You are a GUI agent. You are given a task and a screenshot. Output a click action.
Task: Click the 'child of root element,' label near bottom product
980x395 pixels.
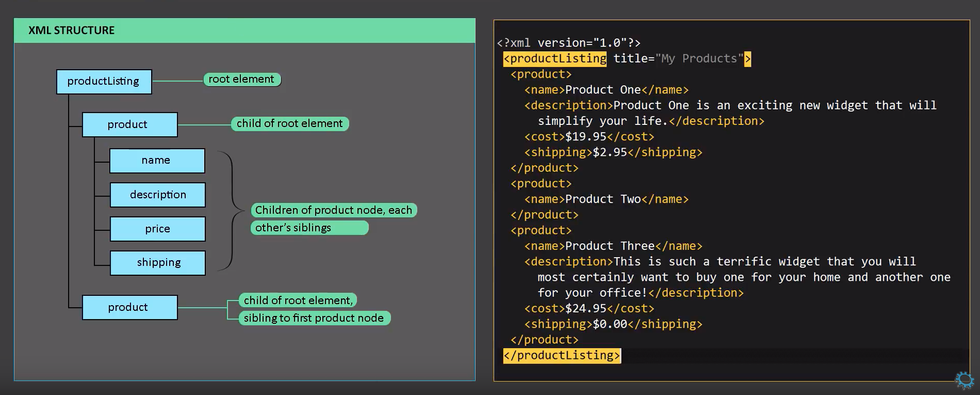[x=298, y=301]
